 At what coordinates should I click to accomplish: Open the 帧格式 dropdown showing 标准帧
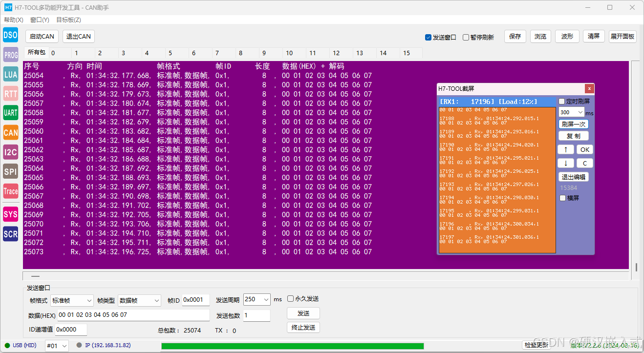pyautogui.click(x=72, y=300)
